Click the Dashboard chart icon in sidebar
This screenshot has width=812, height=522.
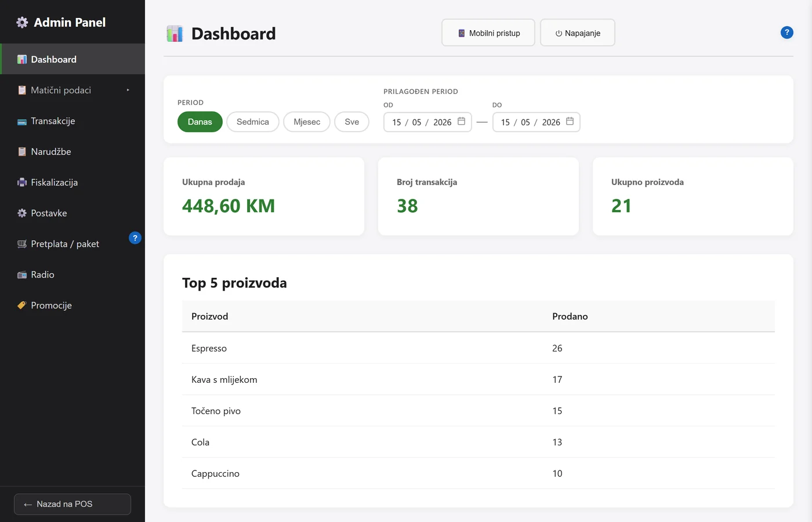(x=22, y=59)
